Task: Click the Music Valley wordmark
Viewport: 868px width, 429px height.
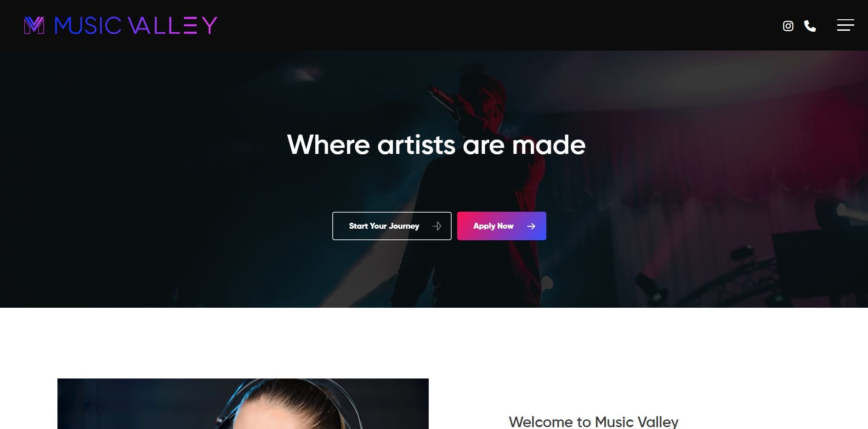Action: 136,25
